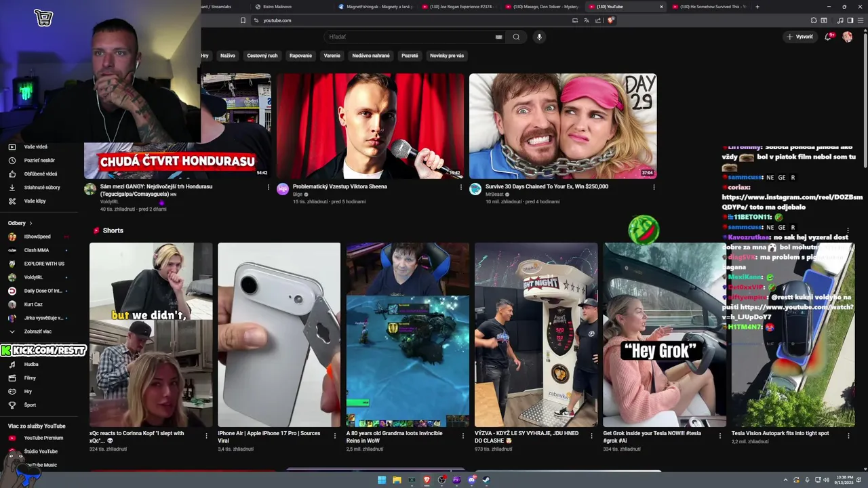This screenshot has width=868, height=488.
Task: Open a new browser tab with plus
Action: click(x=757, y=7)
